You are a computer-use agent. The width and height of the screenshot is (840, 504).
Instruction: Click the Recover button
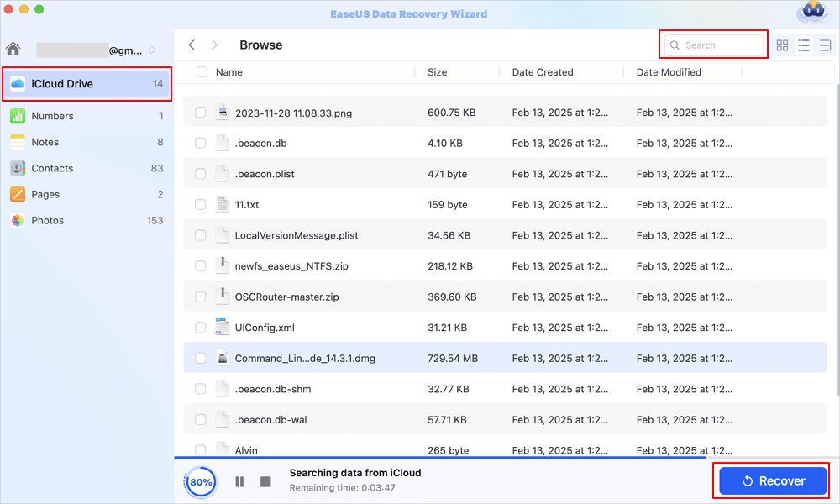pyautogui.click(x=773, y=481)
